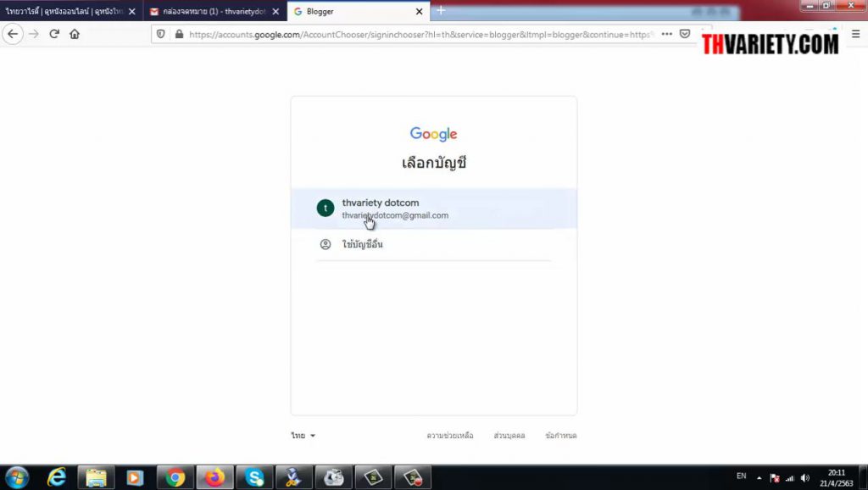Click the network signal tray icon
This screenshot has height=490, width=868.
click(790, 478)
